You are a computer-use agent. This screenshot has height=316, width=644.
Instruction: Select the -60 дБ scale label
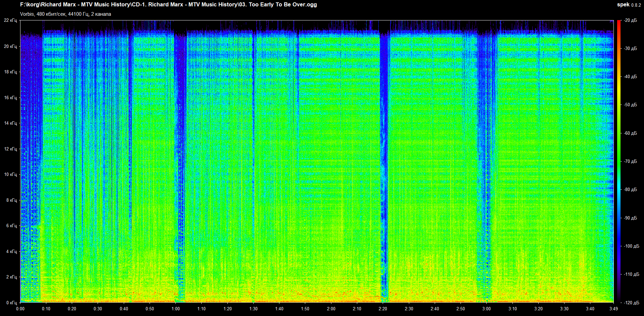(x=630, y=133)
